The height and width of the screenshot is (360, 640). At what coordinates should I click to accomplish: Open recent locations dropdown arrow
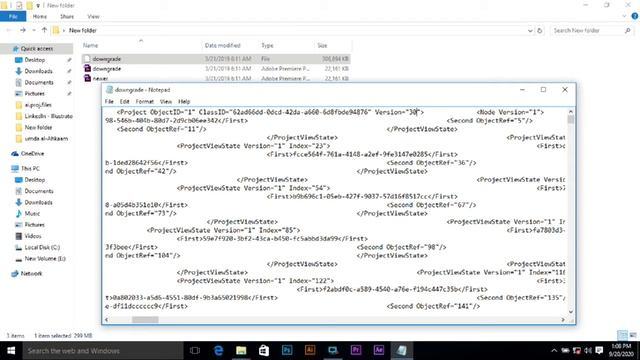(x=34, y=30)
